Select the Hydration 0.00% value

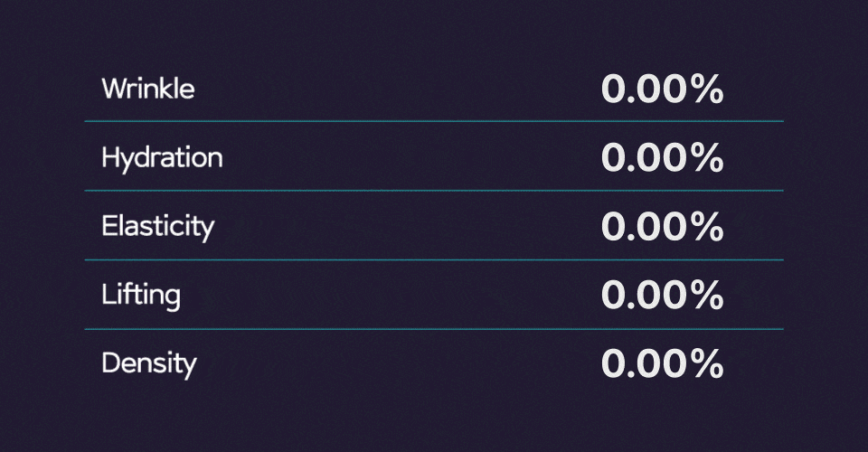point(663,157)
